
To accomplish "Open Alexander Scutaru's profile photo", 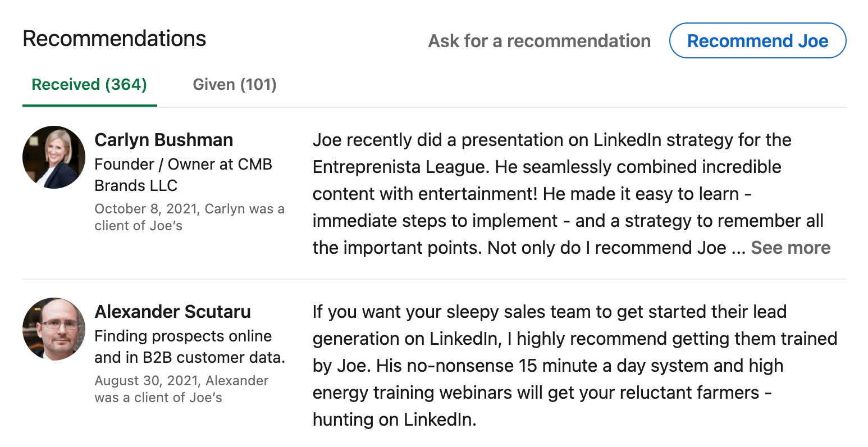I will pyautogui.click(x=54, y=329).
